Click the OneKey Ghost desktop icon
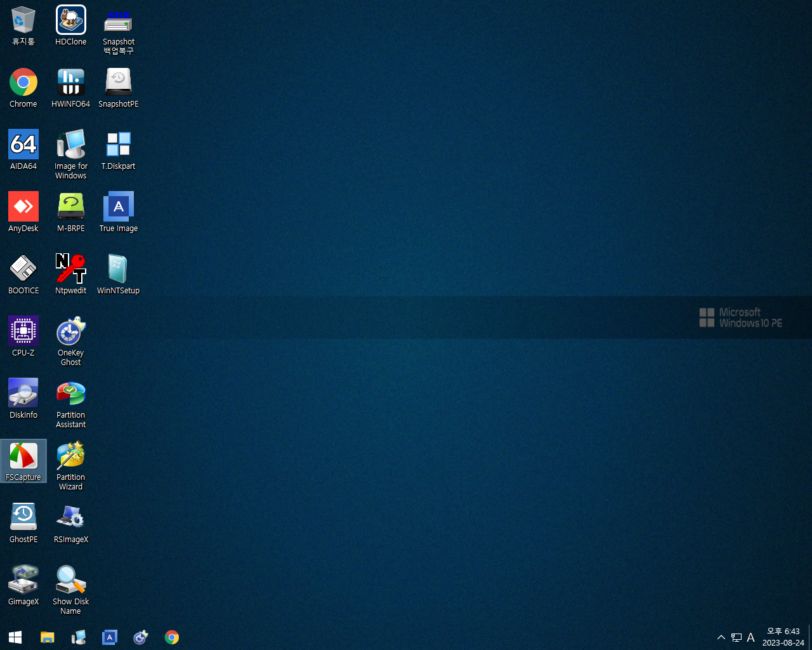 pyautogui.click(x=71, y=342)
